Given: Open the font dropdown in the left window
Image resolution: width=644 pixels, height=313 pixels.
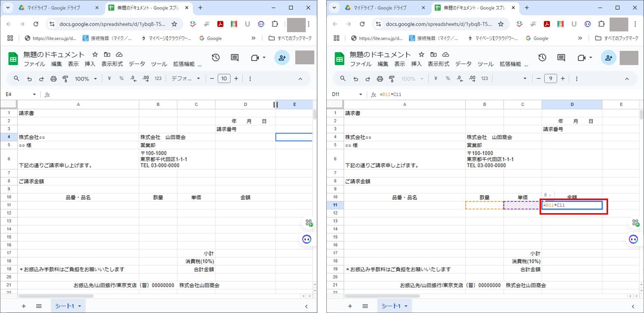Looking at the screenshot, I should (186, 79).
